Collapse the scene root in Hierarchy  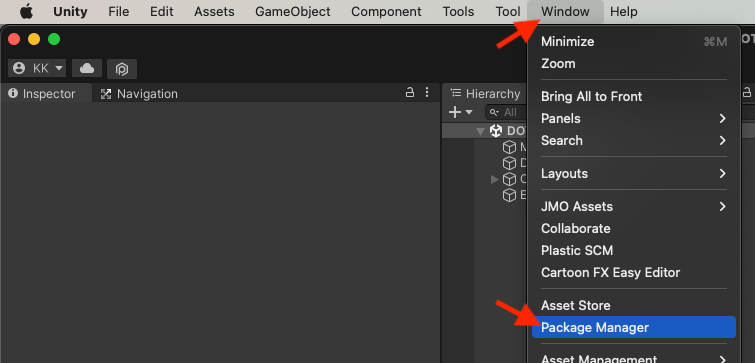click(x=480, y=131)
